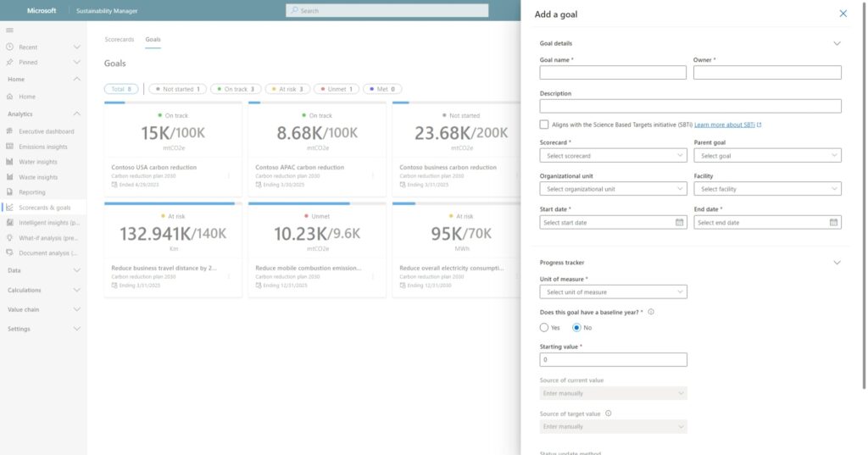Focus the Starting value field
The height and width of the screenshot is (455, 868).
point(614,360)
